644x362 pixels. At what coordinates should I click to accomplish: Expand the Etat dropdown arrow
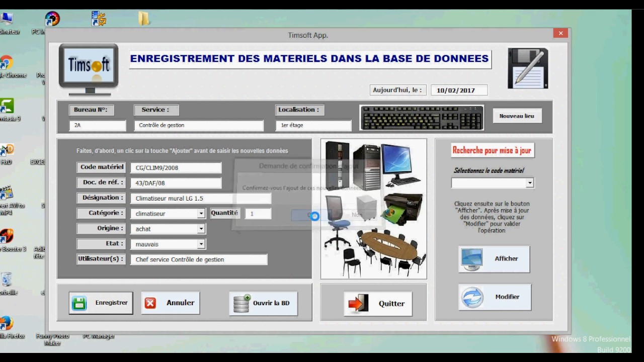201,244
